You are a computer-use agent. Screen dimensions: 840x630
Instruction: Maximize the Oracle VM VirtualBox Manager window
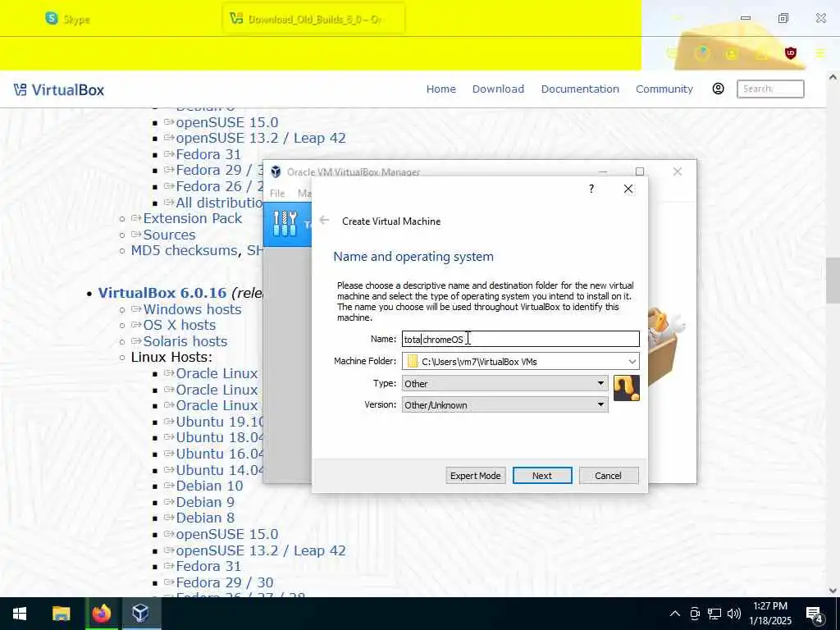coord(640,171)
